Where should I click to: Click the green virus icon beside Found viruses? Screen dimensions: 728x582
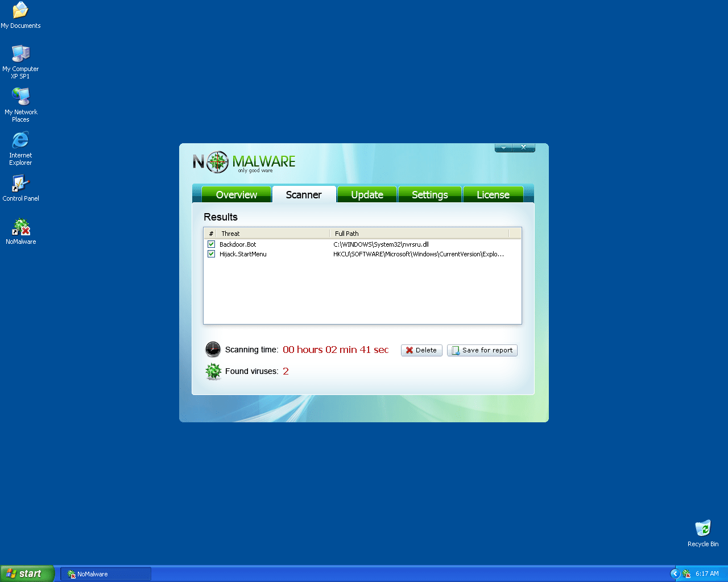(213, 371)
